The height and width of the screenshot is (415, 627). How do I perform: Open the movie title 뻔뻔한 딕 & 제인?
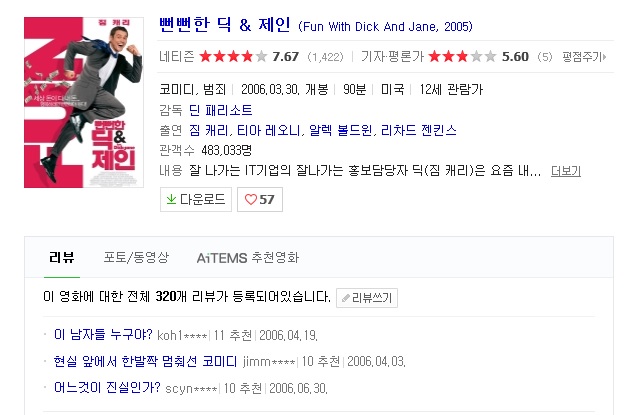click(225, 26)
